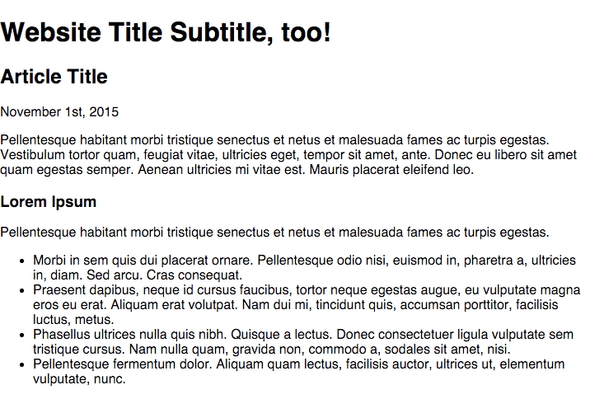Select the date November 1st, 2015

(x=59, y=112)
